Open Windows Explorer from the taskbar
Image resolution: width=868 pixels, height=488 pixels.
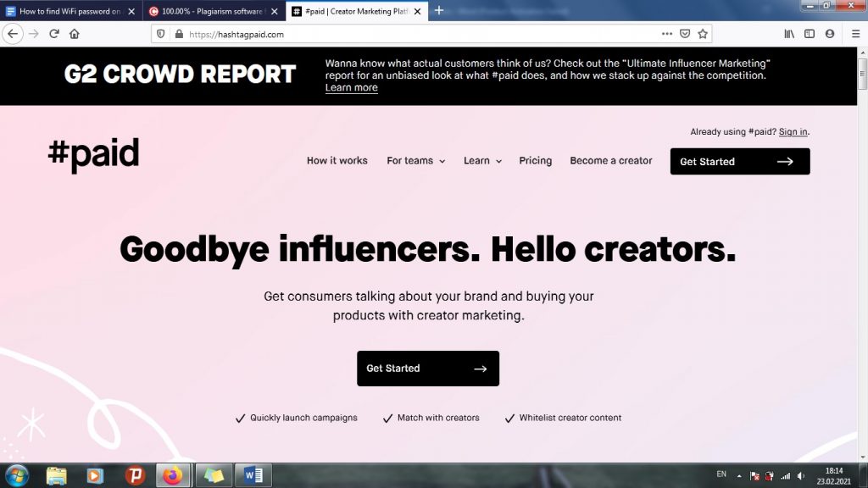(x=57, y=475)
